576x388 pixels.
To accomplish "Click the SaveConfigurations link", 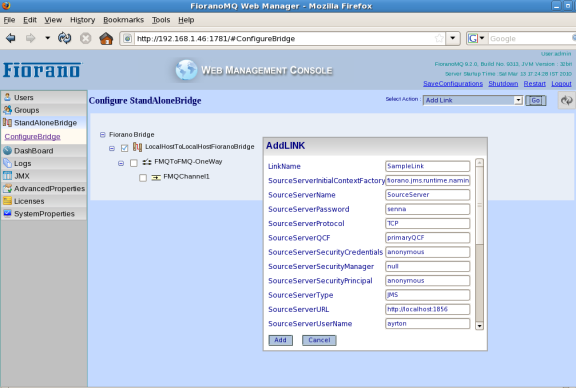I will point(453,84).
